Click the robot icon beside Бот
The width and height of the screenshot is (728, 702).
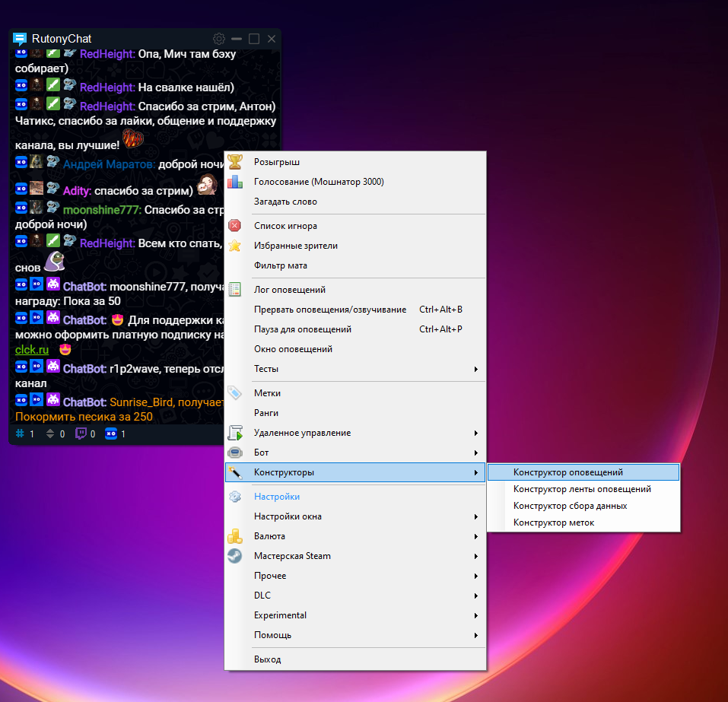coord(235,453)
